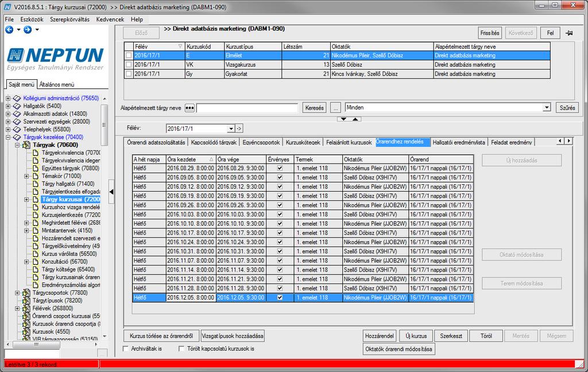Click the Keresés button
Screen dimensions: 588x372
(x=314, y=108)
